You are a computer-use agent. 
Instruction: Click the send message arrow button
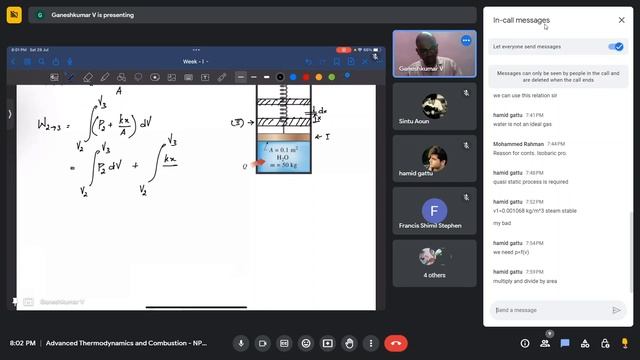pos(616,310)
